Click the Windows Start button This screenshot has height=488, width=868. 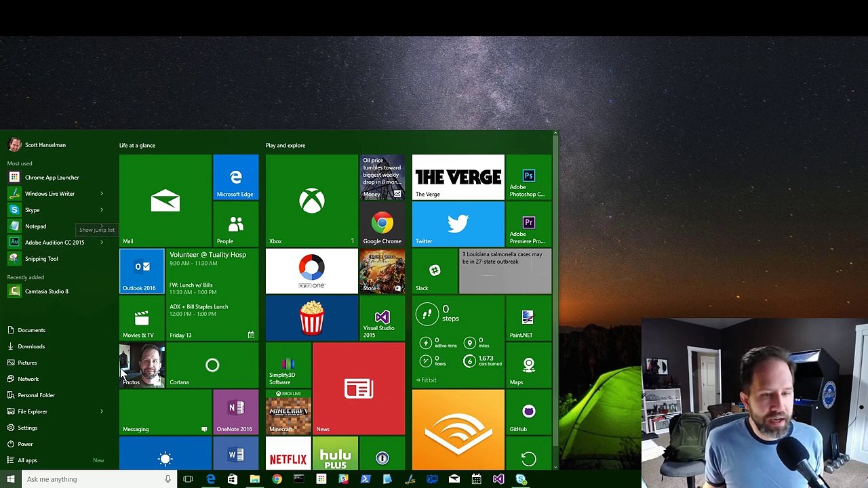coord(10,479)
